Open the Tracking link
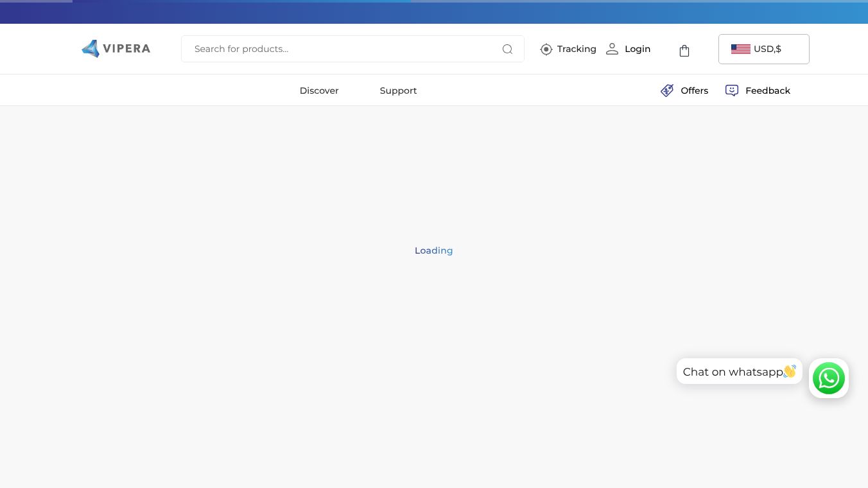Screen dimensions: 868x488 [577, 49]
